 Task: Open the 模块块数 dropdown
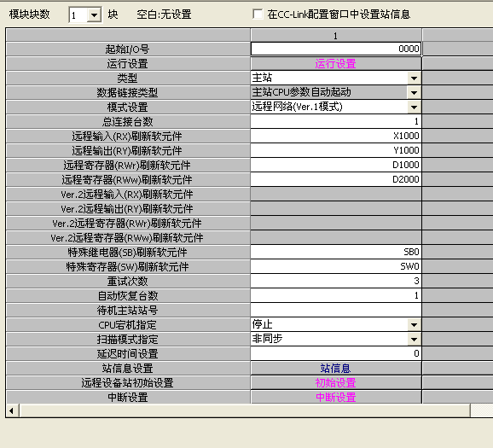[94, 15]
